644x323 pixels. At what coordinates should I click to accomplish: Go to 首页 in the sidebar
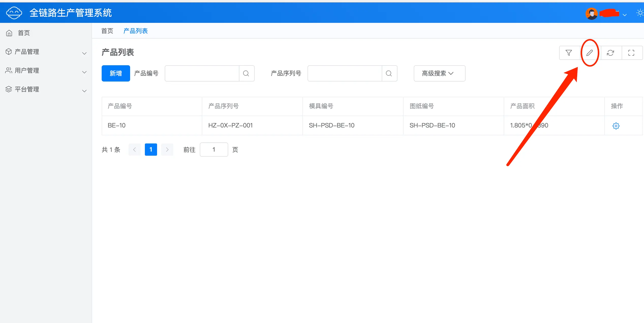(24, 33)
